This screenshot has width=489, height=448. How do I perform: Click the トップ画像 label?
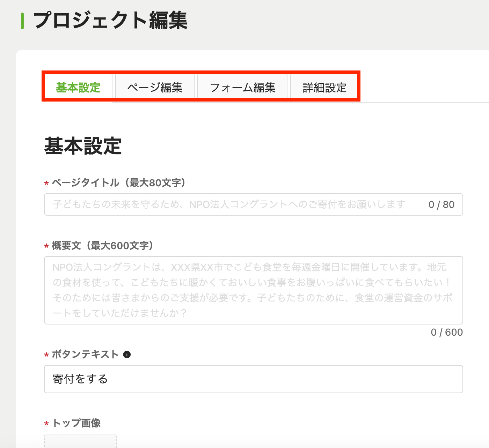coord(76,423)
